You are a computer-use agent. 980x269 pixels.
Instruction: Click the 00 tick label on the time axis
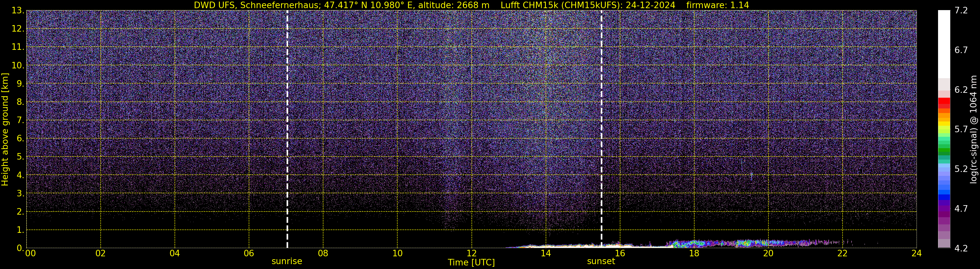(31, 253)
